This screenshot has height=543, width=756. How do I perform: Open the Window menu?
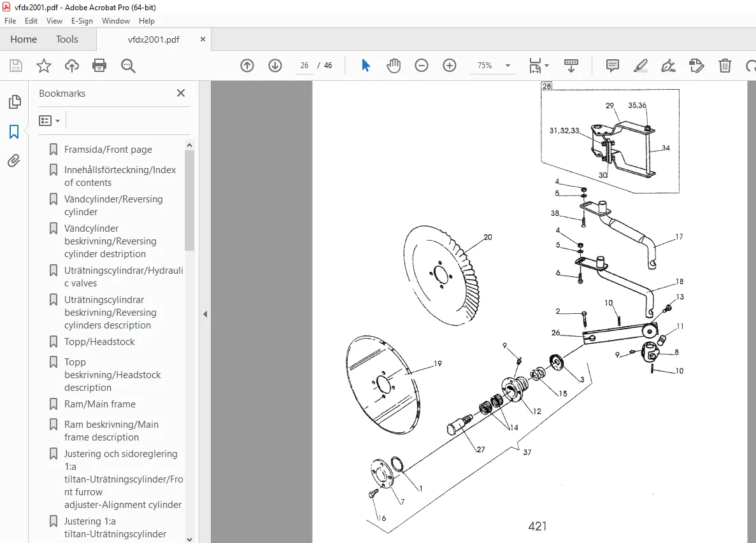(x=116, y=21)
